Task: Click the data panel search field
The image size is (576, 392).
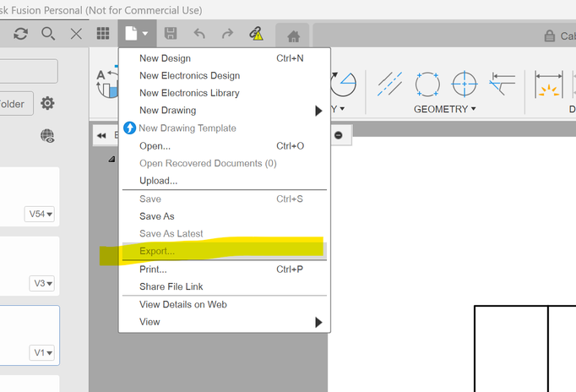Action: [29, 71]
